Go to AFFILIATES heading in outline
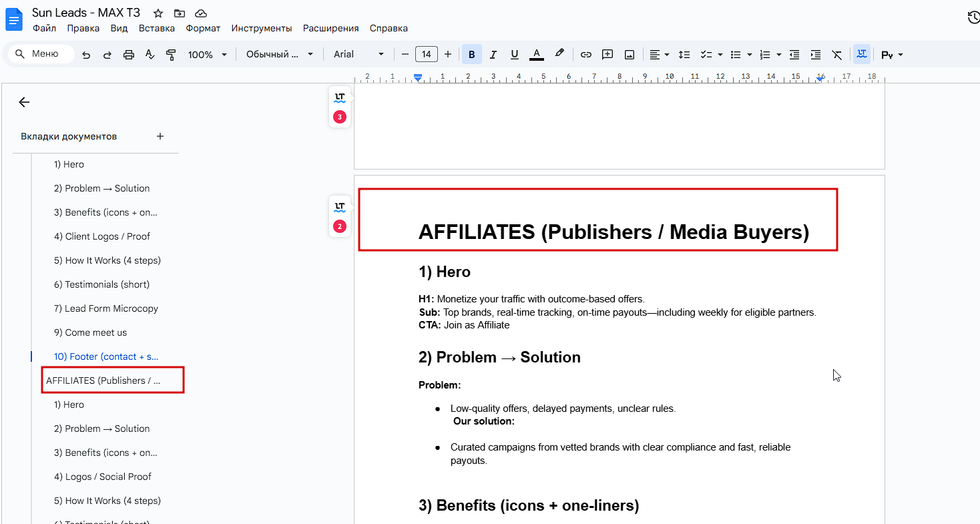 [103, 380]
